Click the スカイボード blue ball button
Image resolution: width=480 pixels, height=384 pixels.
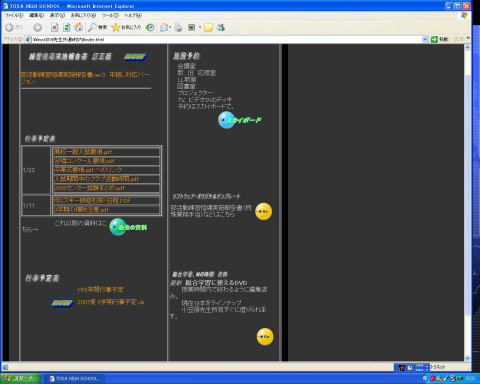pos(240,120)
